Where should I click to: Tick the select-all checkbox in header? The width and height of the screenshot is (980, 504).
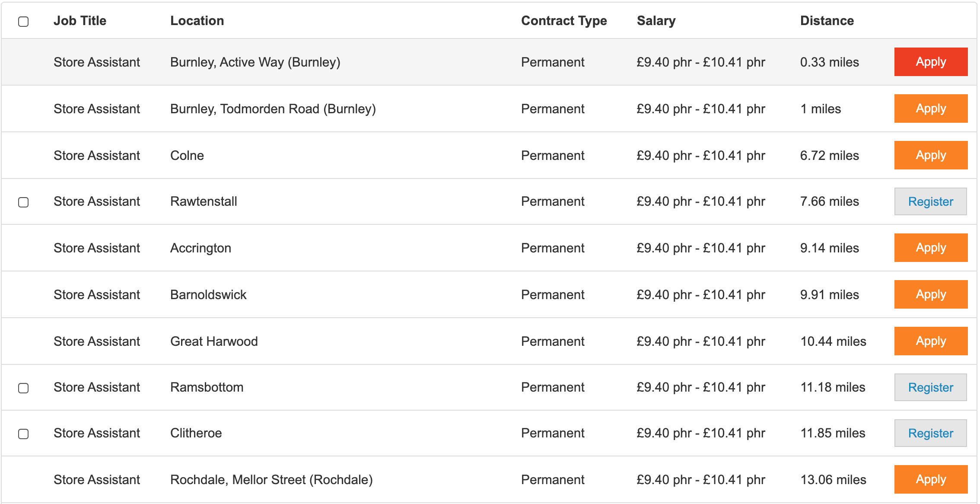[23, 22]
